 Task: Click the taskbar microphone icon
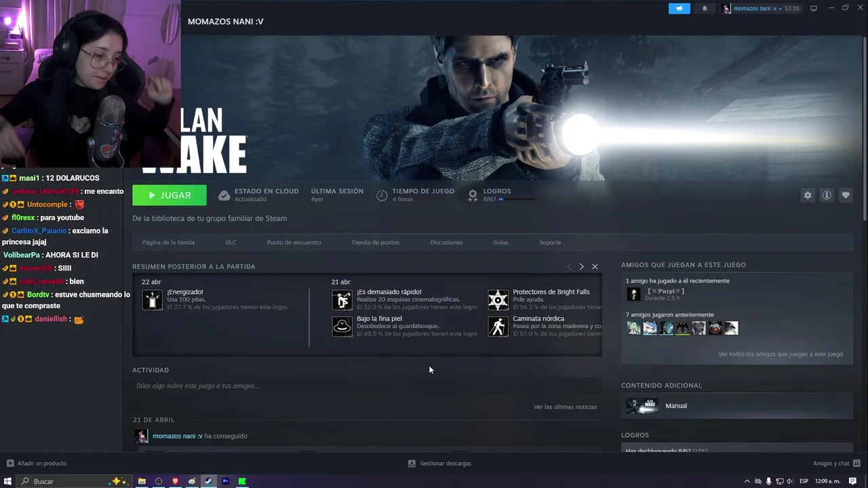click(x=768, y=481)
